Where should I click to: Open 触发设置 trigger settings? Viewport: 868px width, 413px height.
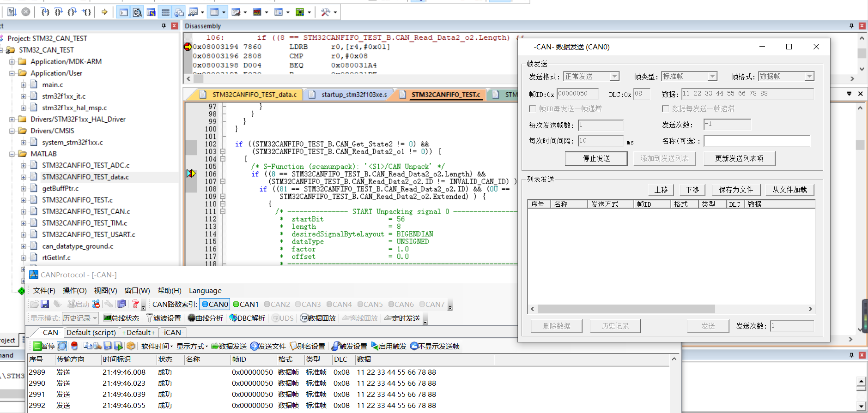(349, 346)
